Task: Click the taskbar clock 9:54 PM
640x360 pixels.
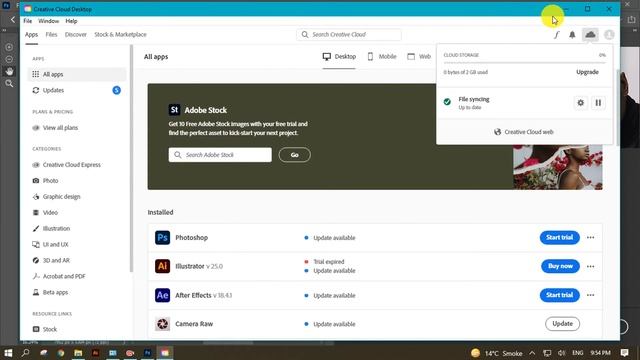Action: pos(600,353)
